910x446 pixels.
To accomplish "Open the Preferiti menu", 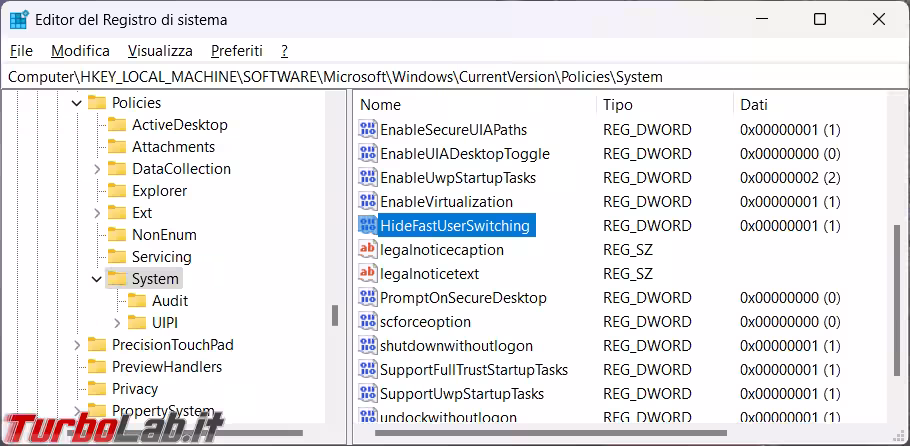I will [x=236, y=50].
